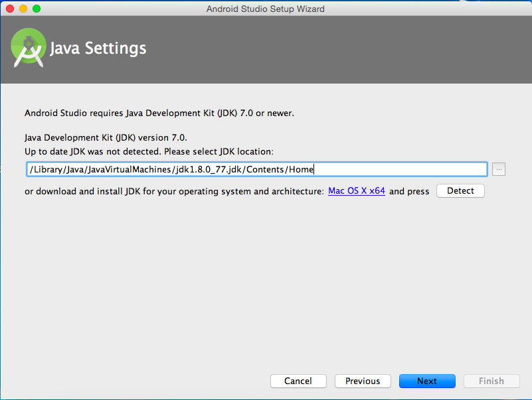Click the browse (…) button for JDK location
532x400 pixels.
coord(498,169)
